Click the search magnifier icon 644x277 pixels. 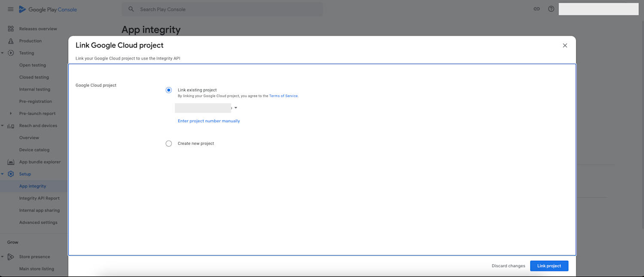(131, 9)
